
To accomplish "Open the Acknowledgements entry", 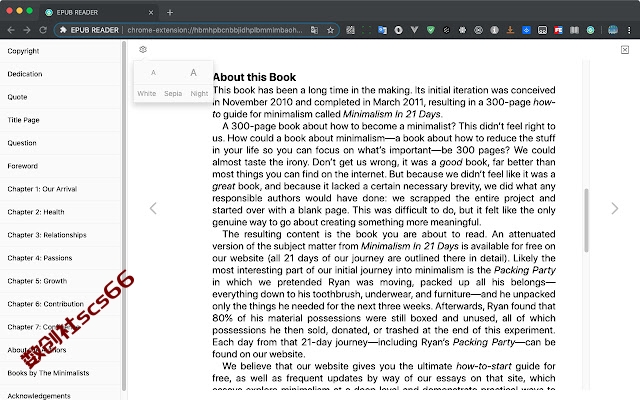I will (60, 394).
